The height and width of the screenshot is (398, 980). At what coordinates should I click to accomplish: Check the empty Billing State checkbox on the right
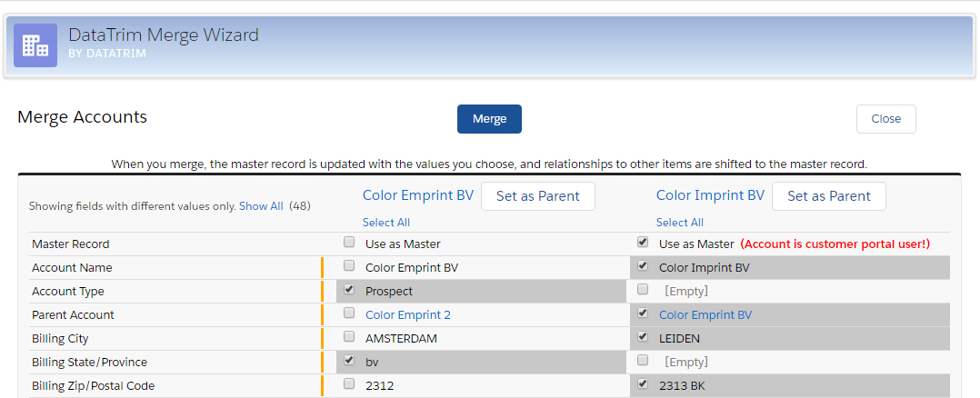(x=643, y=361)
